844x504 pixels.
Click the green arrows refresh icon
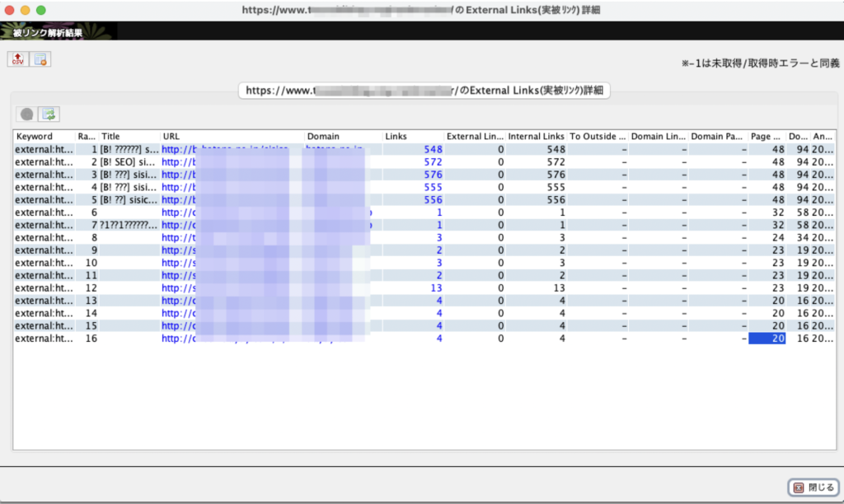click(x=49, y=114)
